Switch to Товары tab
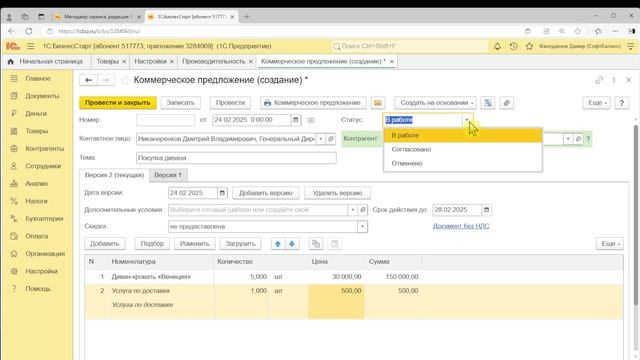The width and height of the screenshot is (640, 360). pyautogui.click(x=107, y=61)
